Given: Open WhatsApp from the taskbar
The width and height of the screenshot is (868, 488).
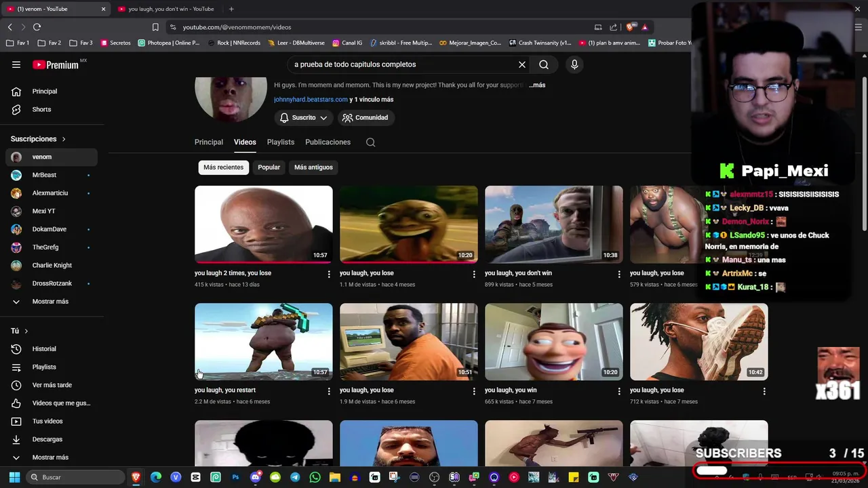Looking at the screenshot, I should [315, 477].
